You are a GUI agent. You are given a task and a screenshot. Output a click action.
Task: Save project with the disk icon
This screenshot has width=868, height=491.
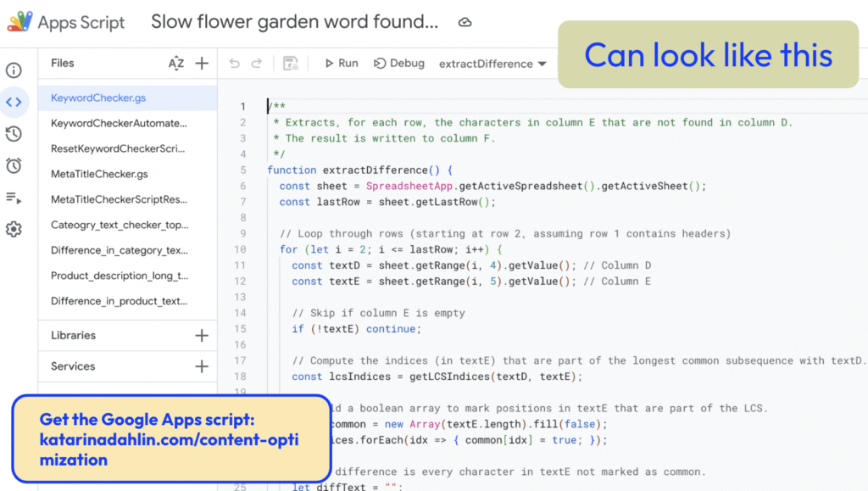290,64
